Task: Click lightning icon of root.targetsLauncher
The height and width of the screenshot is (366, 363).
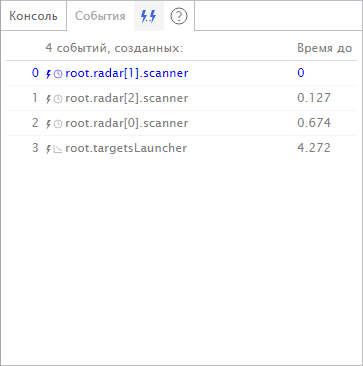Action: (x=48, y=149)
